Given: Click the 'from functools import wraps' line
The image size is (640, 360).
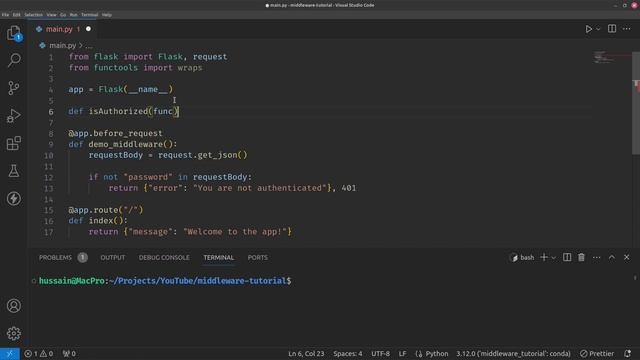Looking at the screenshot, I should 135,67.
